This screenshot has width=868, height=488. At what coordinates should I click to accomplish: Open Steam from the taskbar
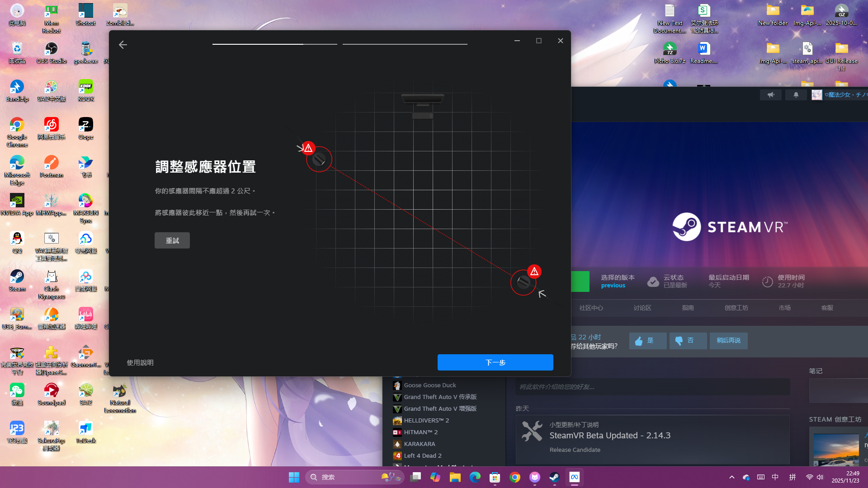tap(554, 477)
